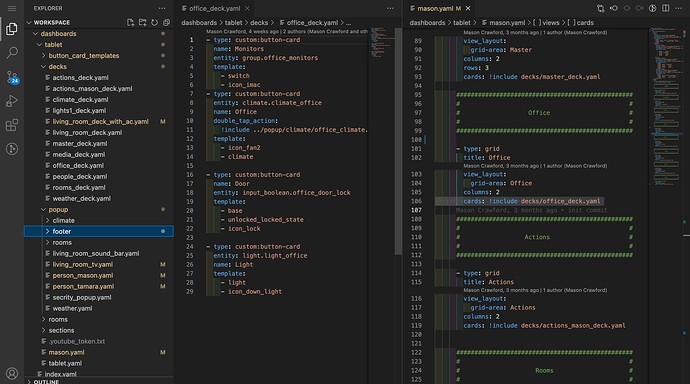Click New File icon in Workspace header

[x=130, y=22]
